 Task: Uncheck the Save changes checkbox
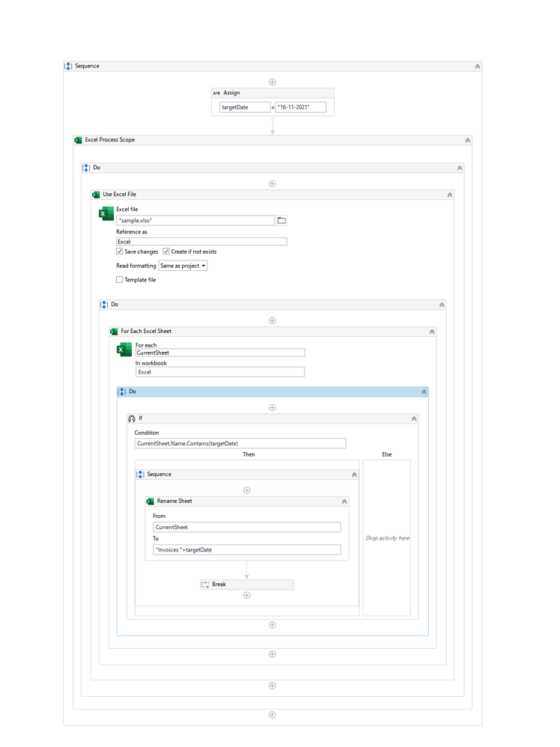[119, 251]
